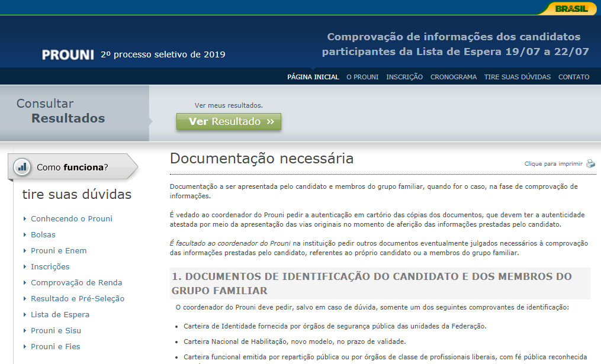The height and width of the screenshot is (364, 601).
Task: Open the TIRE SUAS DÚVIDAS navigation item
Action: pos(517,77)
